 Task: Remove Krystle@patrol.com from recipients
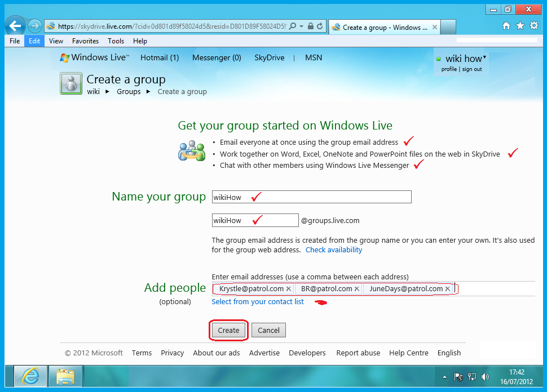(x=289, y=289)
